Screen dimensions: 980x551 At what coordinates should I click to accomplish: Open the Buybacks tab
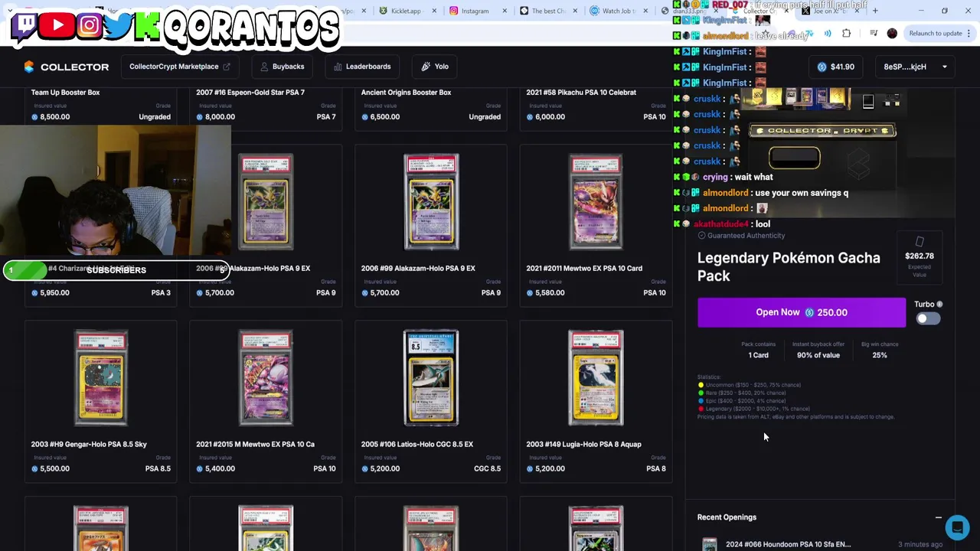point(282,67)
